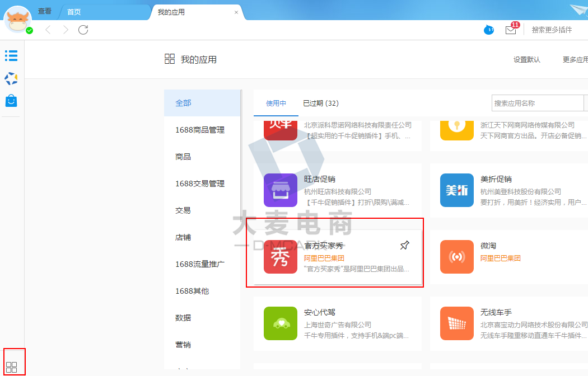The height and width of the screenshot is (376, 588).
Task: Open the 旺店促销 purple store icon
Action: pyautogui.click(x=281, y=190)
